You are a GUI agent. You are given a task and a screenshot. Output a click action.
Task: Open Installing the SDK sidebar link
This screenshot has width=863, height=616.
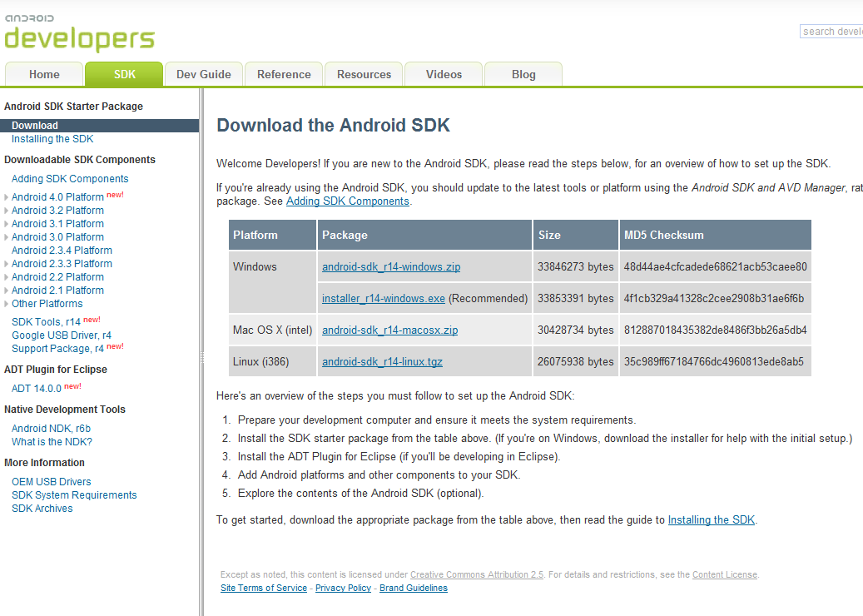click(x=52, y=139)
